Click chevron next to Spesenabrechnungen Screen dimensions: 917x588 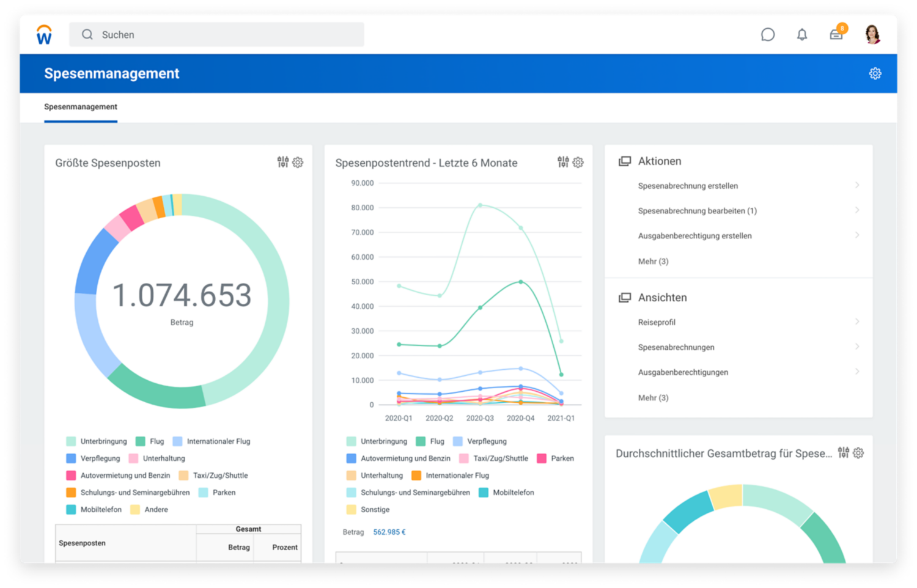click(857, 347)
